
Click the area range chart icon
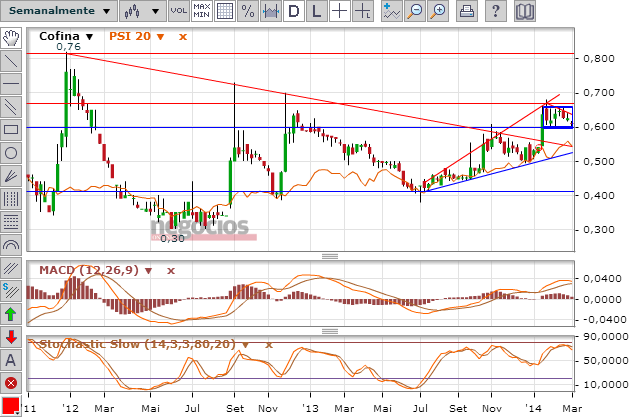pyautogui.click(x=271, y=11)
